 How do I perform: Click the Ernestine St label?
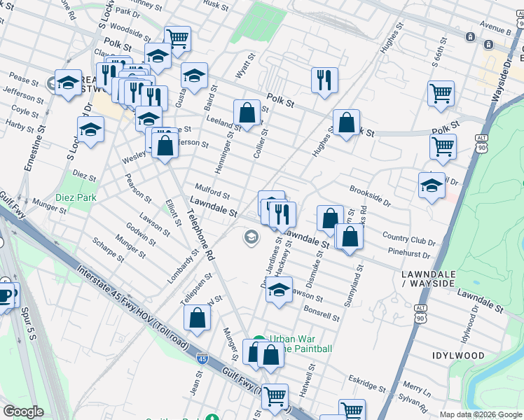[x=35, y=148]
